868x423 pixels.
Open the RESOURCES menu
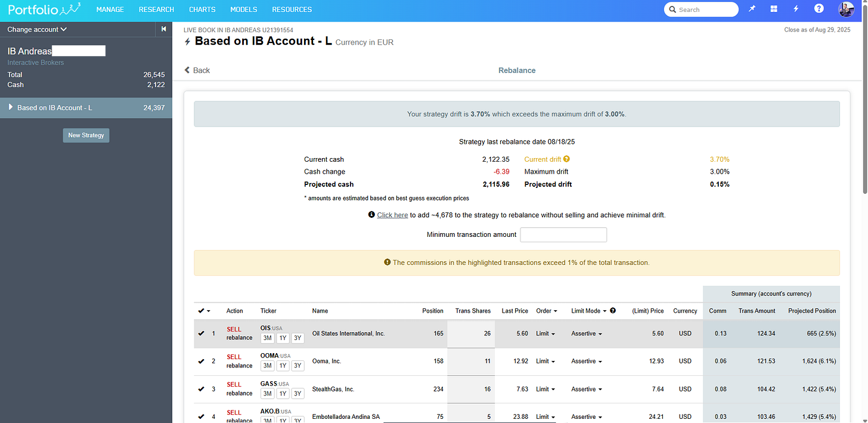[x=292, y=10]
